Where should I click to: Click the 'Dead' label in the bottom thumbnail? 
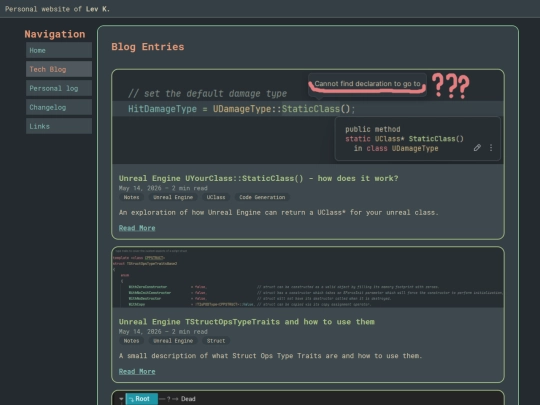(188, 399)
